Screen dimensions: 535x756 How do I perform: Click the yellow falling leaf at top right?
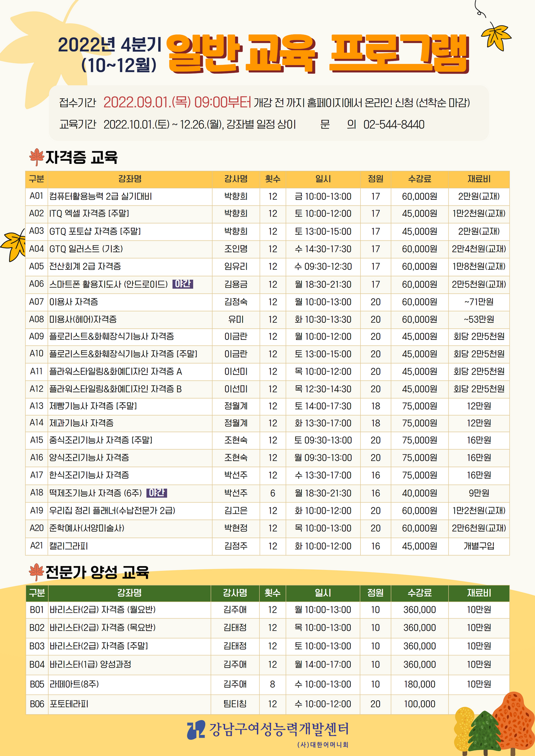tap(495, 36)
